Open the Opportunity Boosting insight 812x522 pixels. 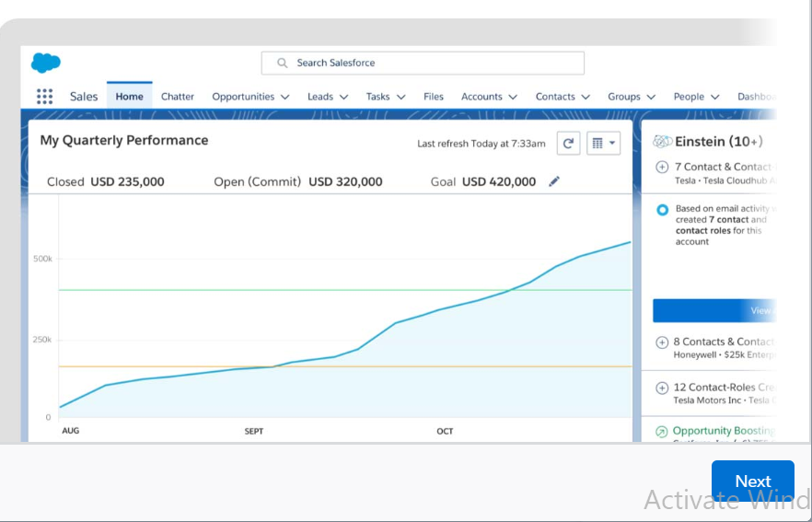(724, 431)
